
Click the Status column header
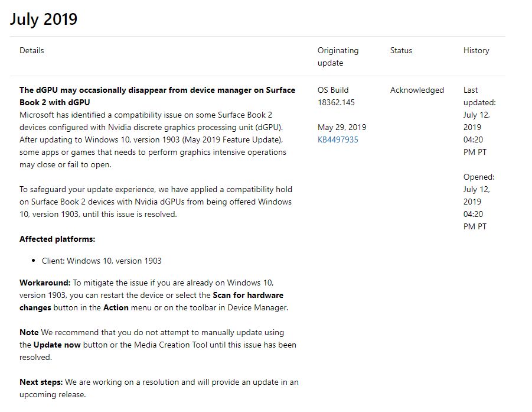400,50
